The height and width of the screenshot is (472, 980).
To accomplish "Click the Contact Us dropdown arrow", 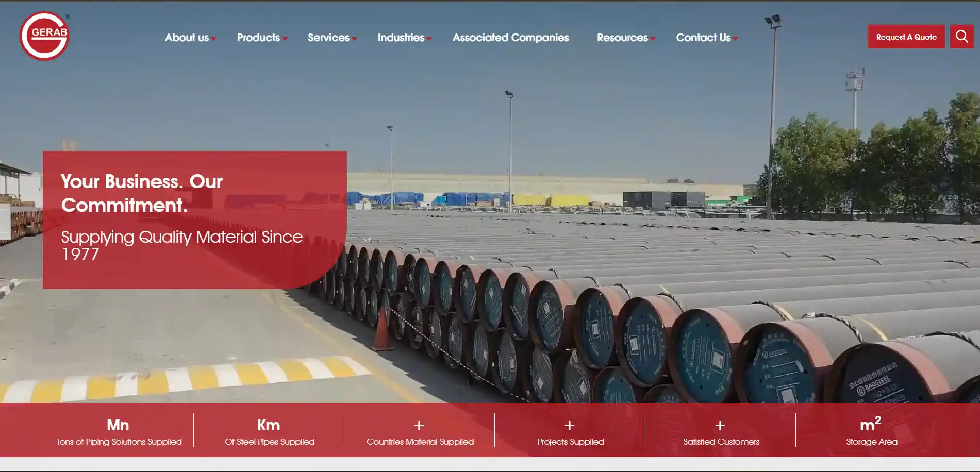I will pos(736,39).
